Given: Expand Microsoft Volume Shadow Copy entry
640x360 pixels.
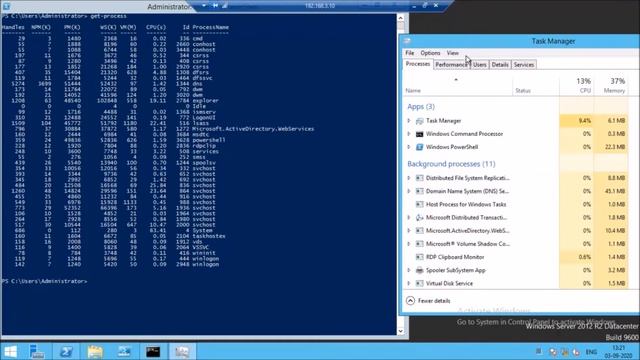Looking at the screenshot, I should coord(409,244).
